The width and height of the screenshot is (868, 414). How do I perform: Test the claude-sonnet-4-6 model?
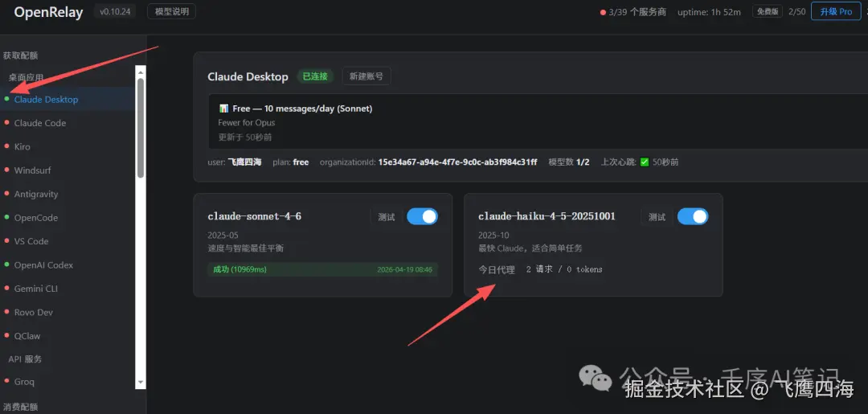click(387, 217)
